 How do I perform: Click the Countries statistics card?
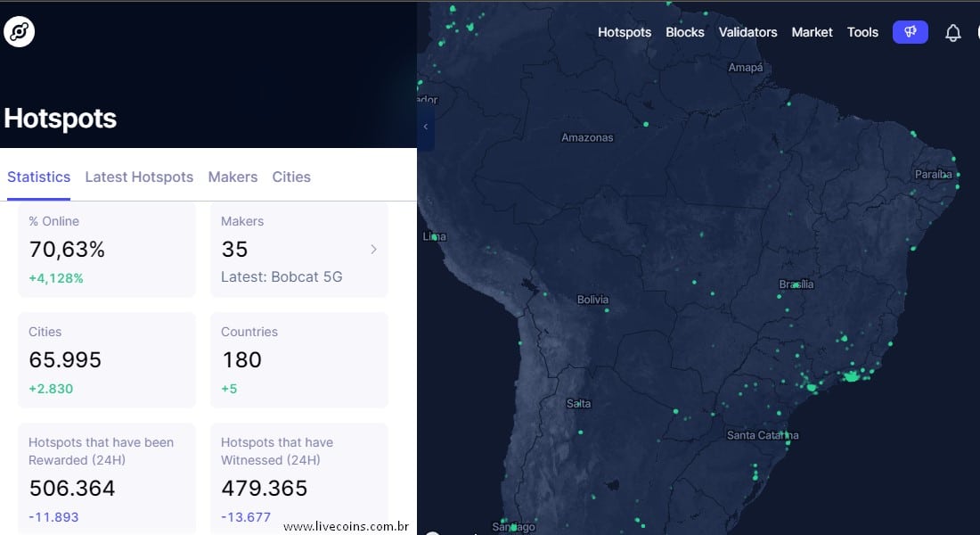tap(299, 359)
